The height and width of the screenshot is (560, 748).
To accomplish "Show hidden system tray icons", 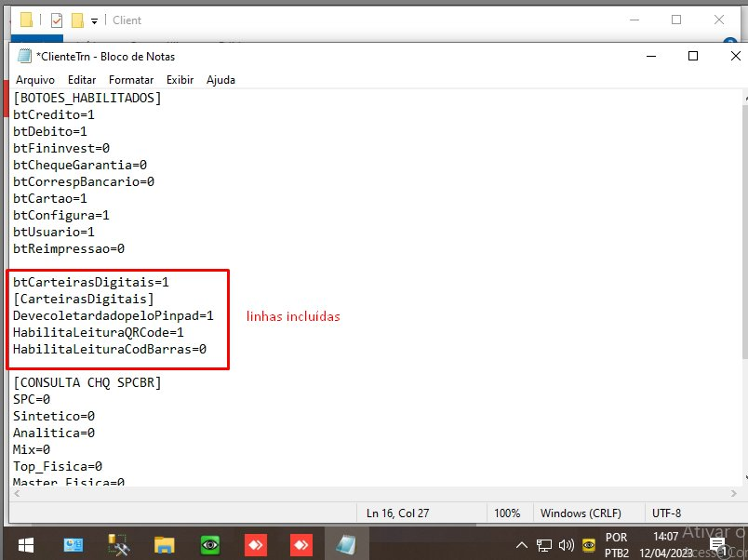I will (x=523, y=545).
